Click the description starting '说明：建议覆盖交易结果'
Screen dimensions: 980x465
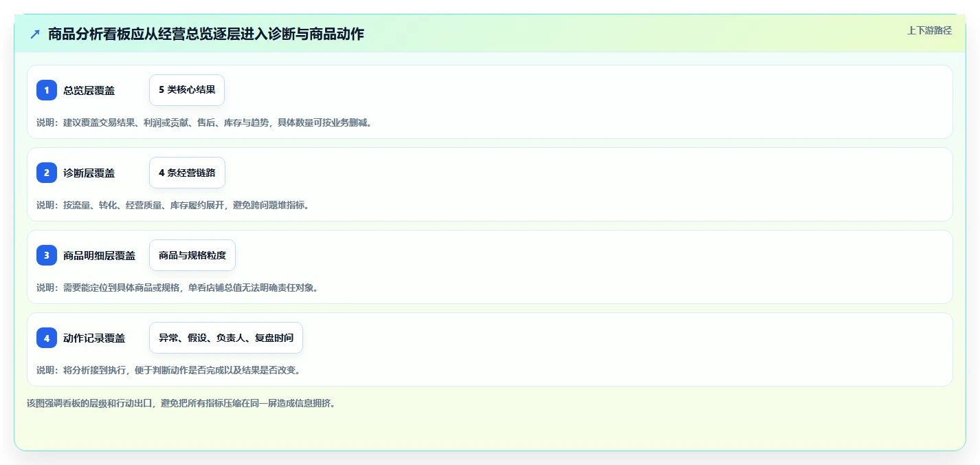(204, 122)
